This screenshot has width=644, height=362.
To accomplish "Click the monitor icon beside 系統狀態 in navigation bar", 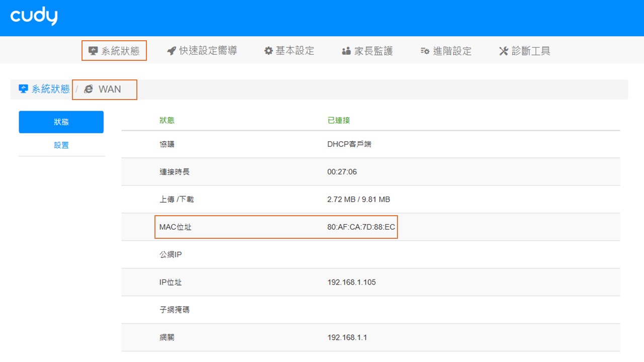I will pos(93,51).
